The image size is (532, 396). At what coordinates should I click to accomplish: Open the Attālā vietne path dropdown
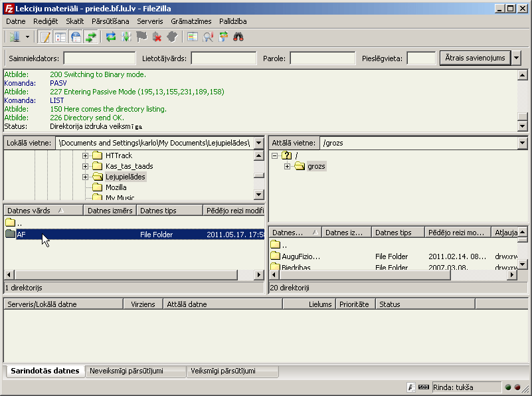click(522, 143)
